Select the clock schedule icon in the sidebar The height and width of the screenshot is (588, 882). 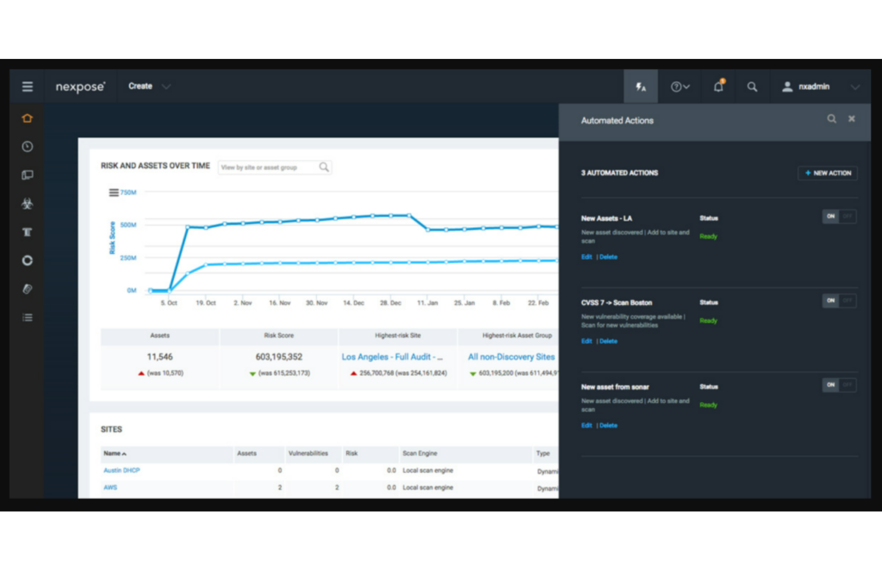click(27, 147)
